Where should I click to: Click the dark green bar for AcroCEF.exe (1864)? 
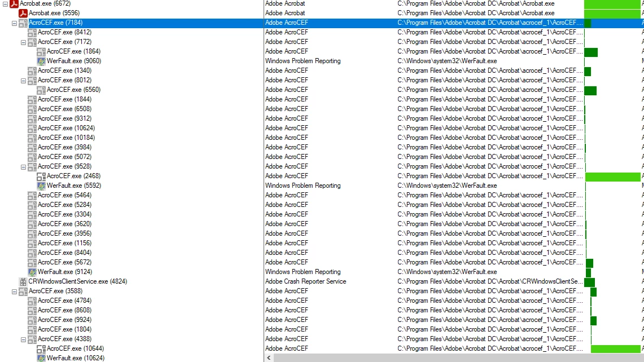pos(591,52)
